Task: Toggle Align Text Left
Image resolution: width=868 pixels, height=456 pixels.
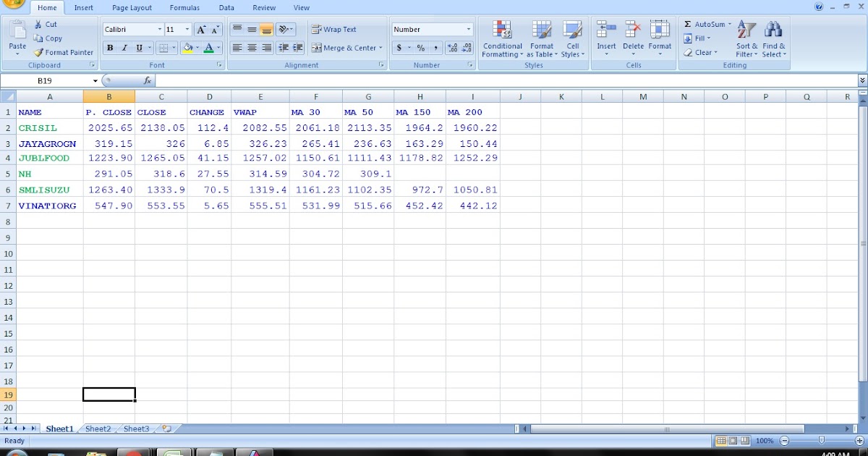Action: tap(237, 48)
